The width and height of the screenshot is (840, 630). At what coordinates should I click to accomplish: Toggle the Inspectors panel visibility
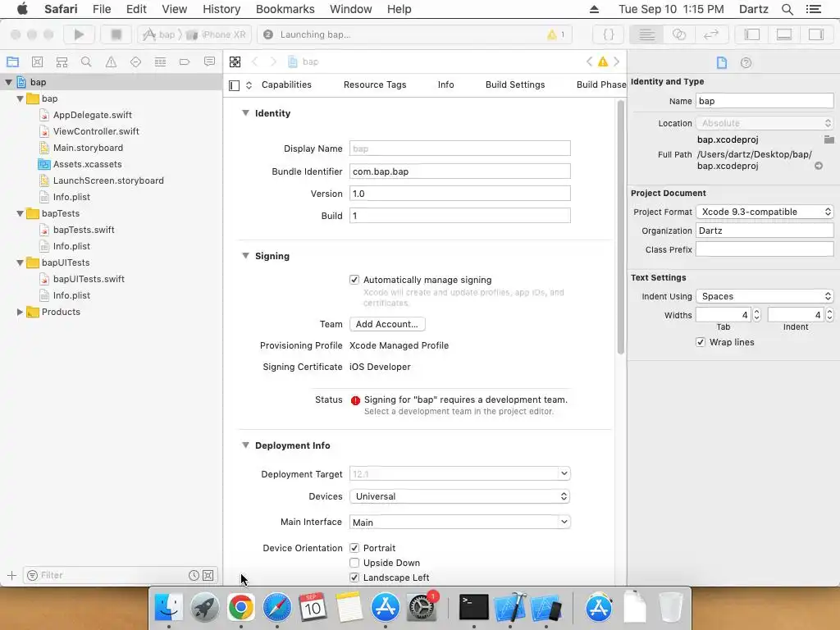click(x=816, y=34)
